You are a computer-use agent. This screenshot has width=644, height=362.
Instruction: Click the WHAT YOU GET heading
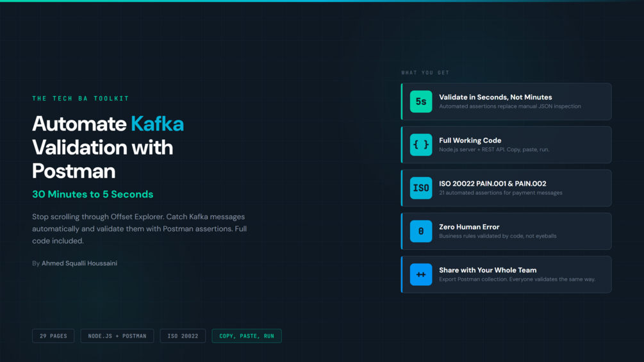[x=425, y=72]
